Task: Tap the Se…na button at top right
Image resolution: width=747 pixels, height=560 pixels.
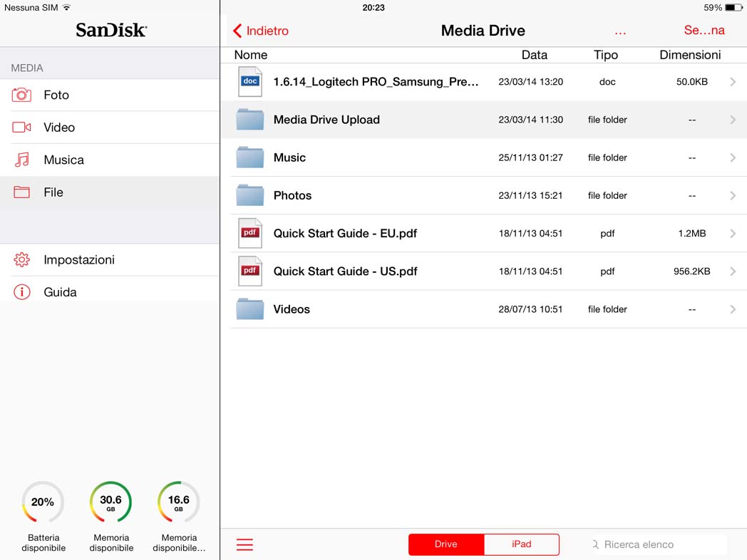Action: pos(704,31)
